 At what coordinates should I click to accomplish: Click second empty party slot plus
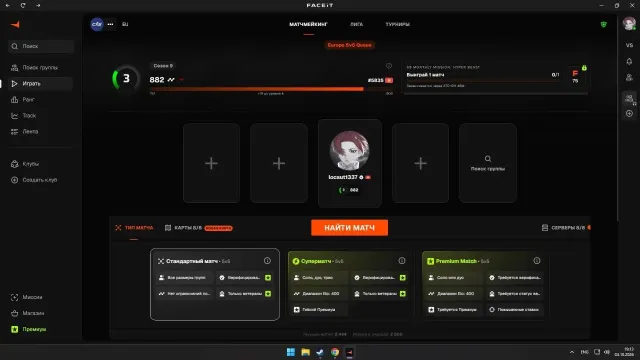[279, 163]
